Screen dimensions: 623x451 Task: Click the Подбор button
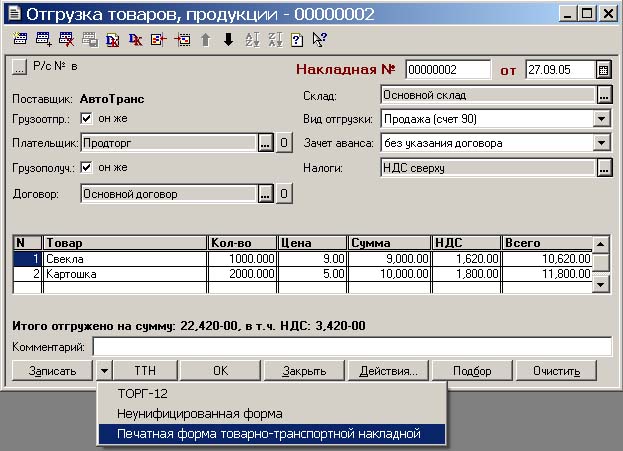coord(472,371)
